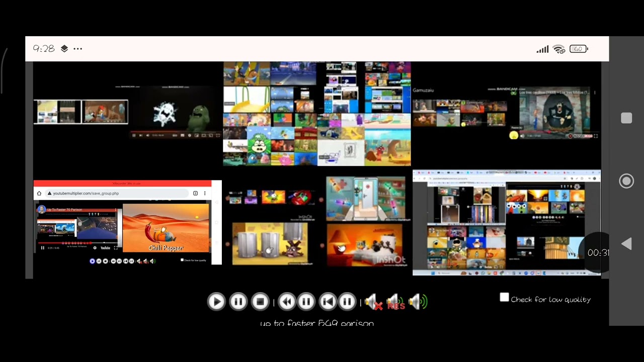The image size is (644, 362).
Task: Click the 'Check for low quality' label text
Action: pyautogui.click(x=551, y=300)
